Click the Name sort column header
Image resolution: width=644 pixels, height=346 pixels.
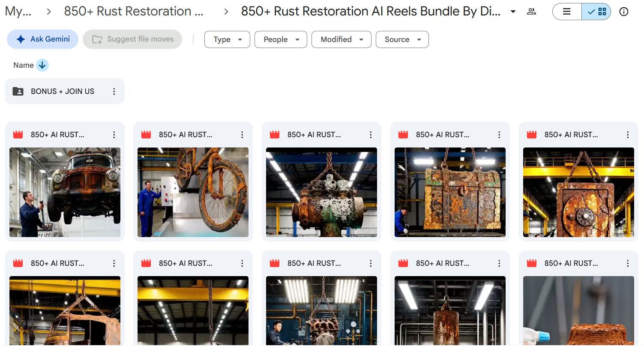(24, 65)
